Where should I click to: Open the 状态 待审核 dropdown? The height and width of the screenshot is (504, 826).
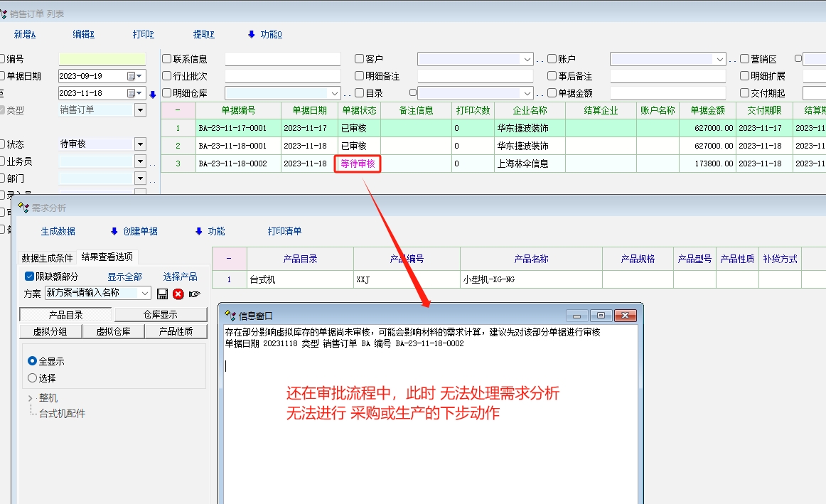pyautogui.click(x=139, y=144)
